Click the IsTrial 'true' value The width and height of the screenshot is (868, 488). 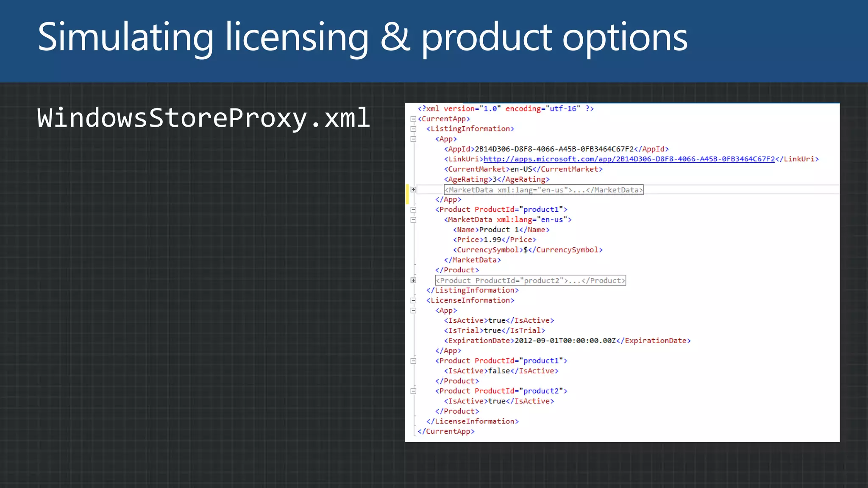492,330
